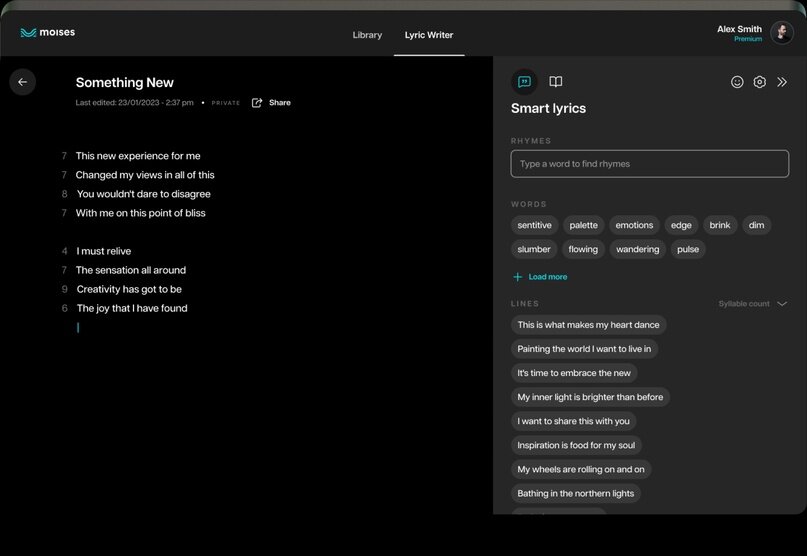Select the Smart lyrics quote icon
The height and width of the screenshot is (556, 807).
click(x=524, y=82)
